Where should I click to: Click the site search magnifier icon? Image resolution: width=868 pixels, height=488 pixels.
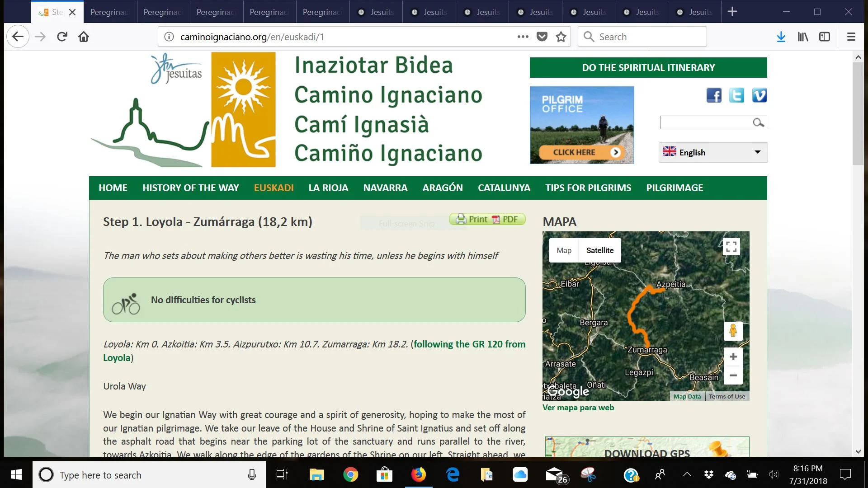pos(758,122)
